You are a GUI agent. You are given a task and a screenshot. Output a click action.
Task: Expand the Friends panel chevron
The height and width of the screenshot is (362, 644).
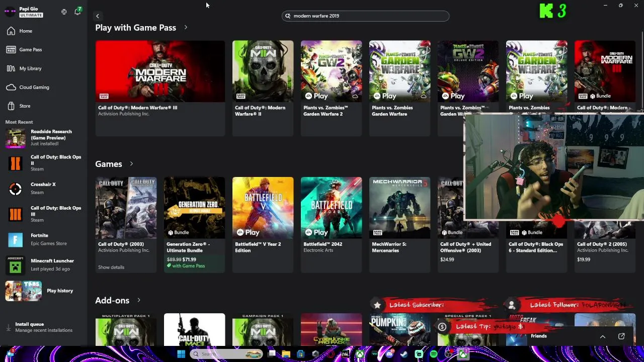[603, 336]
